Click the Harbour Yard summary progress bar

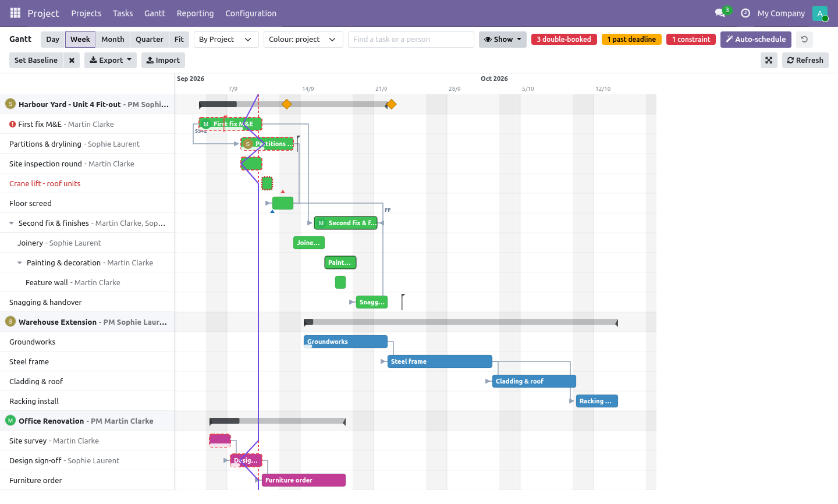click(x=293, y=104)
